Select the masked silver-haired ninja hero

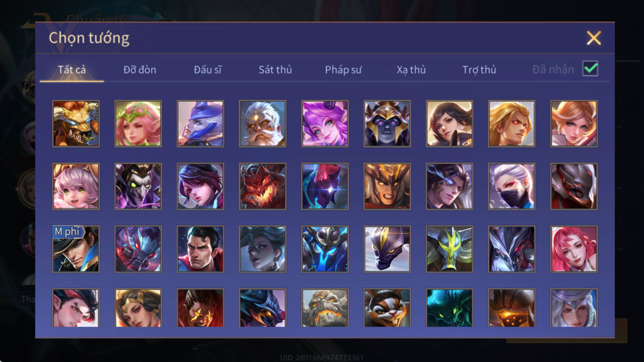[x=512, y=186]
